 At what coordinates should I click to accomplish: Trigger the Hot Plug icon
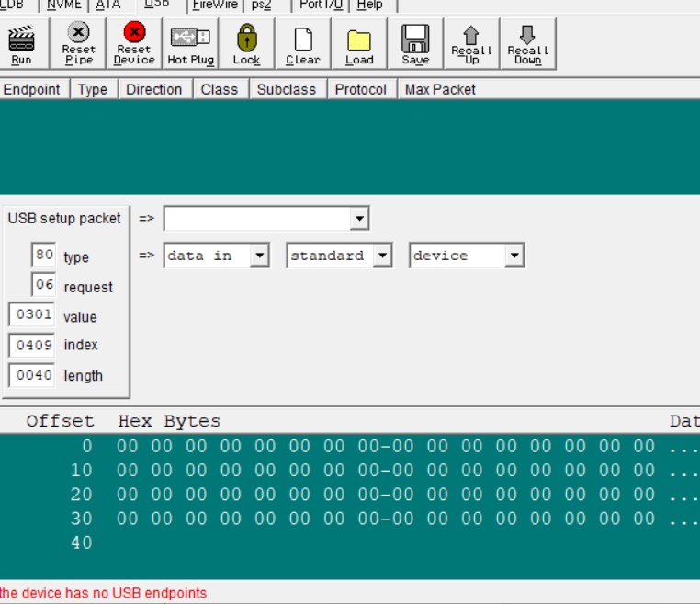tap(190, 44)
